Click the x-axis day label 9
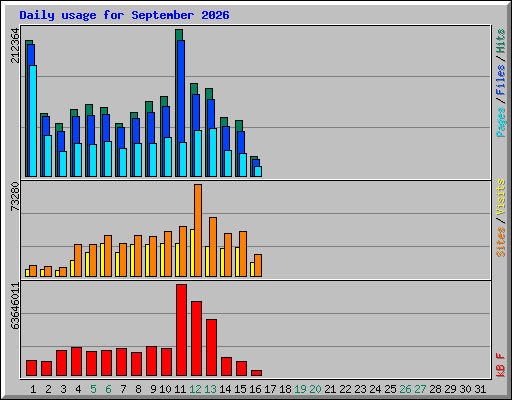The image size is (512, 400). [153, 389]
